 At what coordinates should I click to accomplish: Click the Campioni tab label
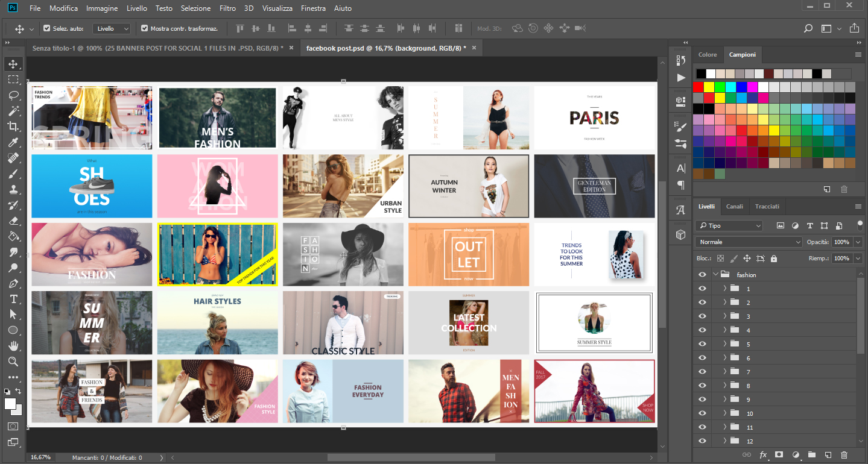point(743,54)
